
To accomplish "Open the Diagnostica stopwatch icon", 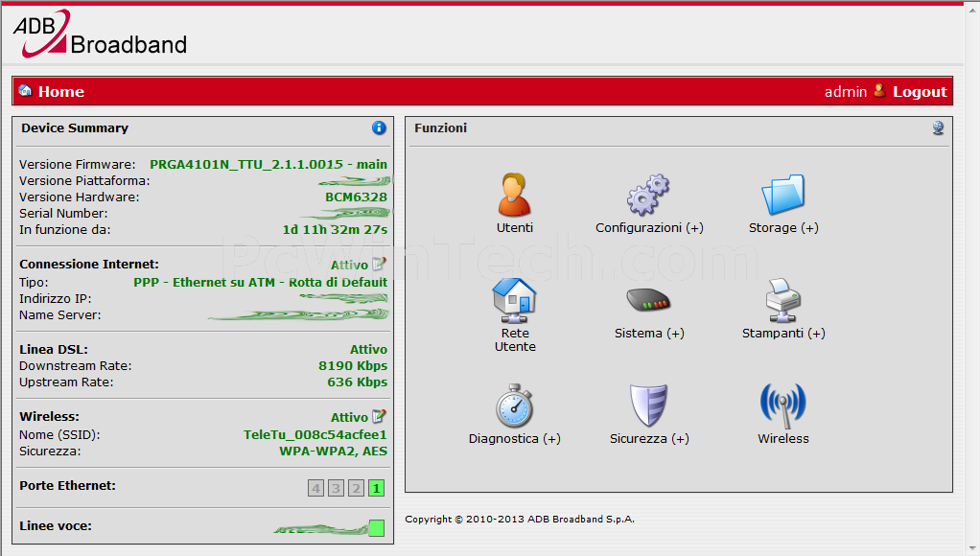I will (514, 405).
